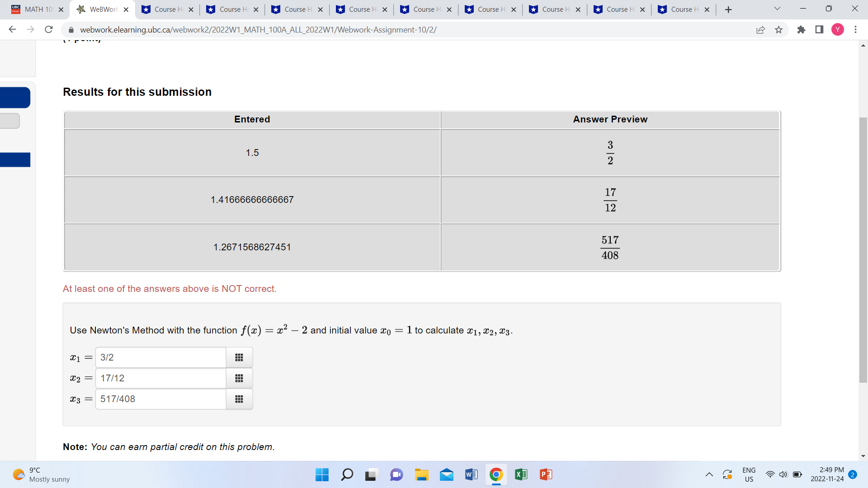
Task: Click the profile avatar in the toolbar
Action: 838,30
